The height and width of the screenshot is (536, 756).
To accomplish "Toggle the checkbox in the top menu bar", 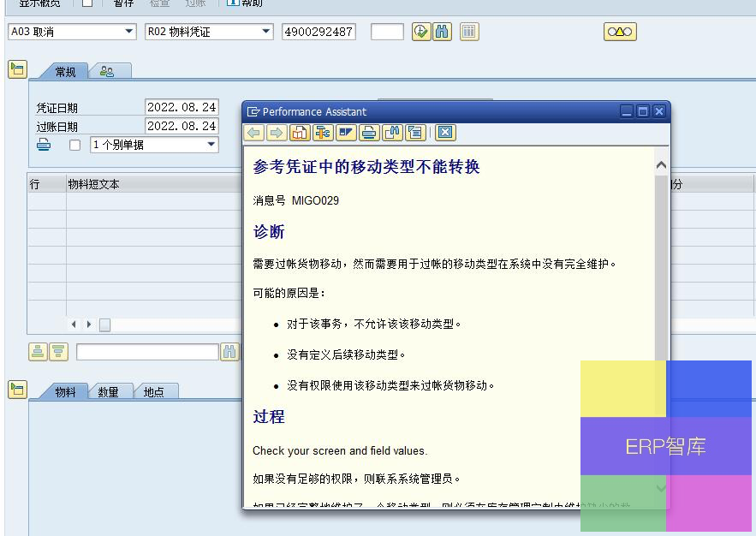I will (x=87, y=3).
